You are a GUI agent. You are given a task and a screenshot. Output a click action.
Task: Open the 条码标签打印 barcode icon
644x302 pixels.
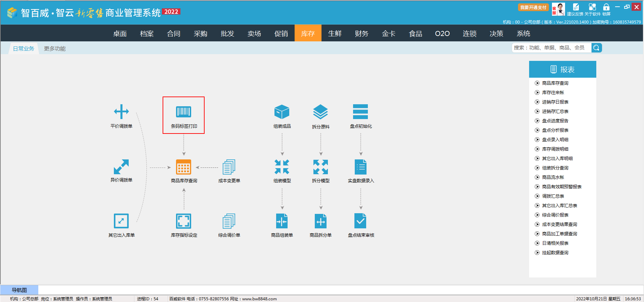click(x=183, y=112)
